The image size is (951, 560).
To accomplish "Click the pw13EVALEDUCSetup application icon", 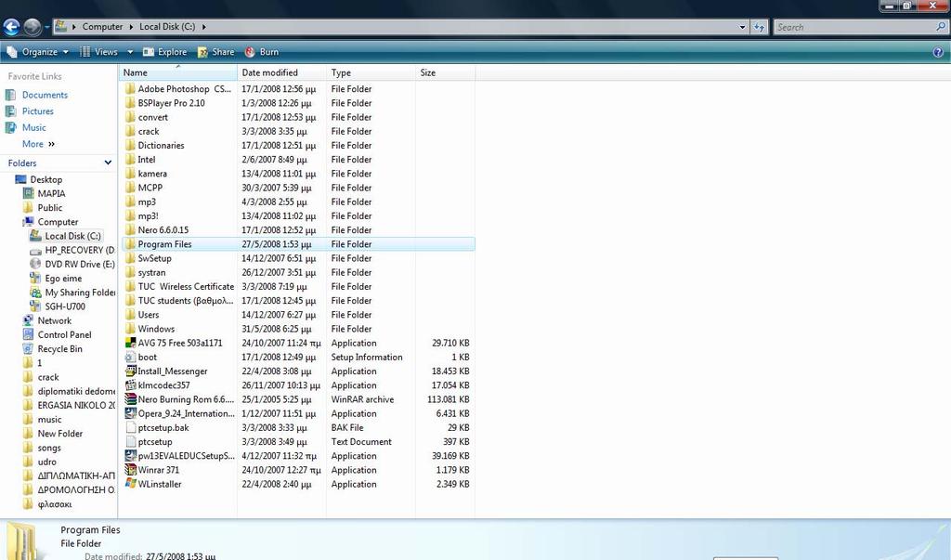I will click(x=130, y=456).
